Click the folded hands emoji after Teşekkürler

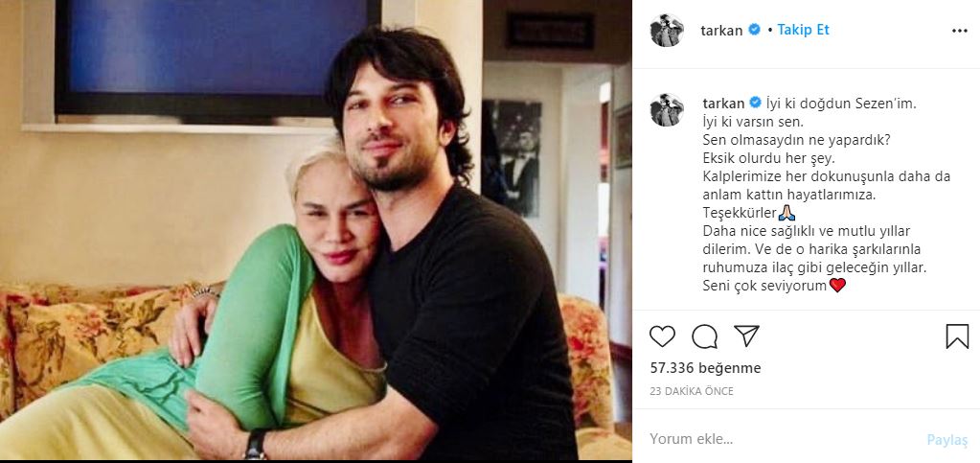tap(786, 214)
